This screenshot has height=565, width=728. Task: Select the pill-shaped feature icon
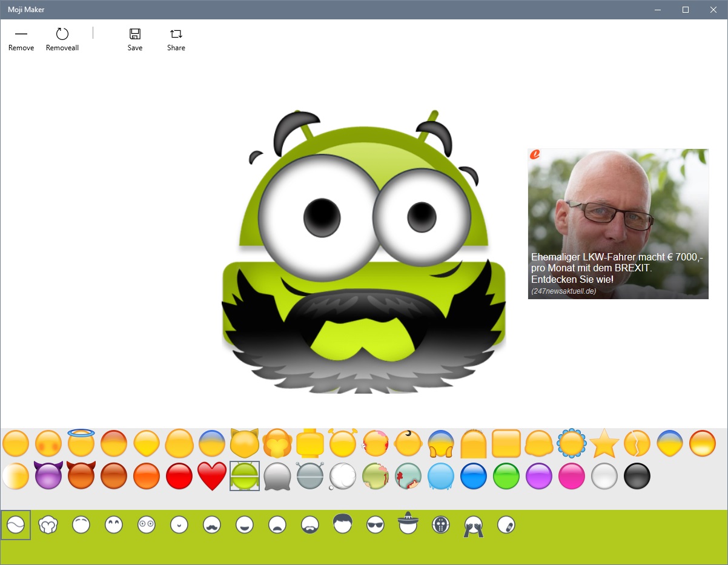(x=506, y=525)
